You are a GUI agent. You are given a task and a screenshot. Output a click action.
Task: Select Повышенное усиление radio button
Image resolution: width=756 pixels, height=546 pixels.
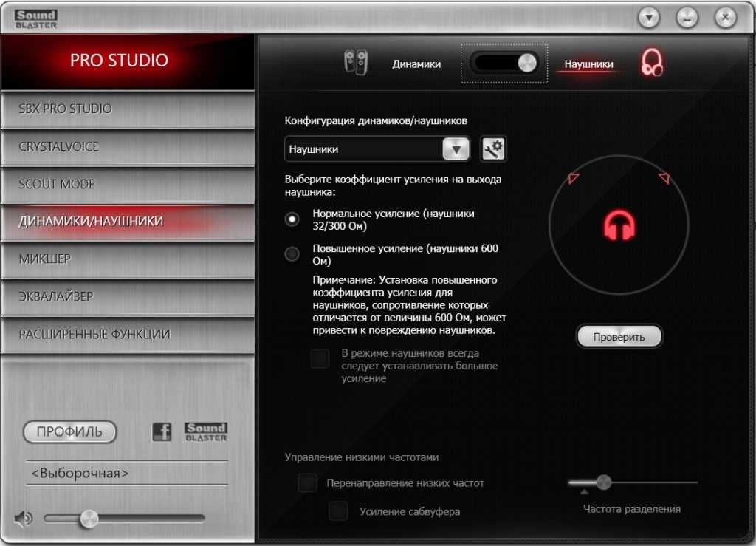coord(293,254)
